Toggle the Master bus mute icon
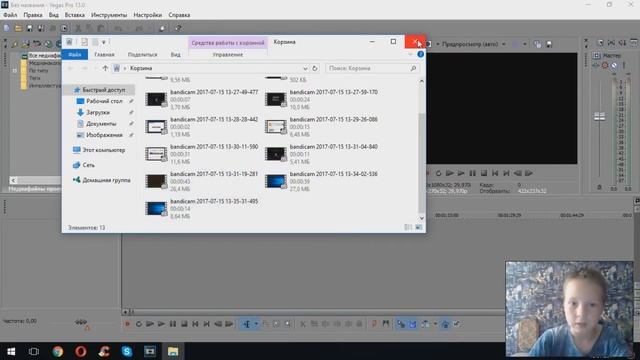The height and width of the screenshot is (360, 640). pos(614,65)
